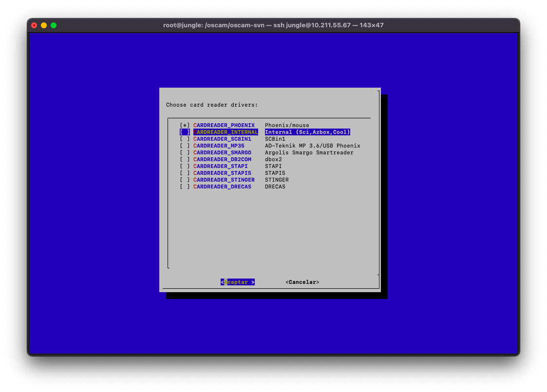Viewport: 547px width, 392px height.
Task: Click the red close window button
Action: [34, 25]
